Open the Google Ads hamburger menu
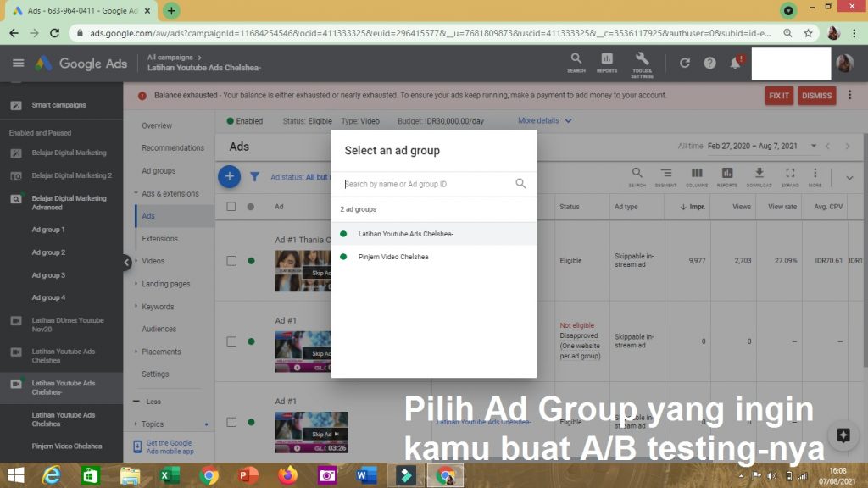This screenshot has width=868, height=488. [18, 64]
